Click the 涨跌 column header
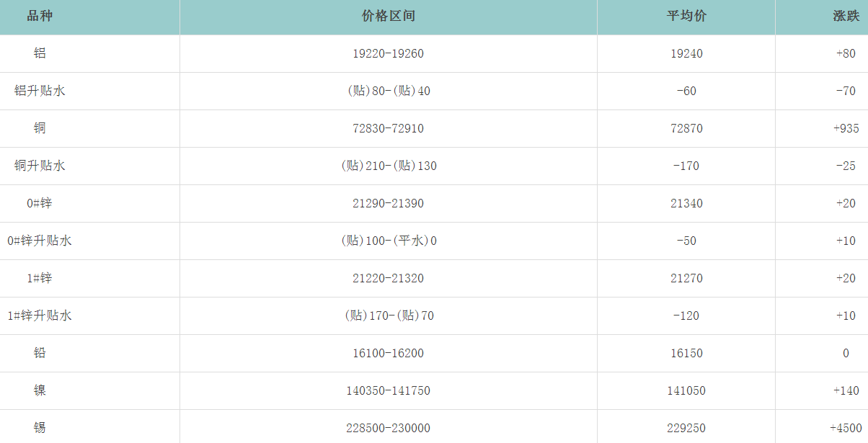 coord(845,17)
